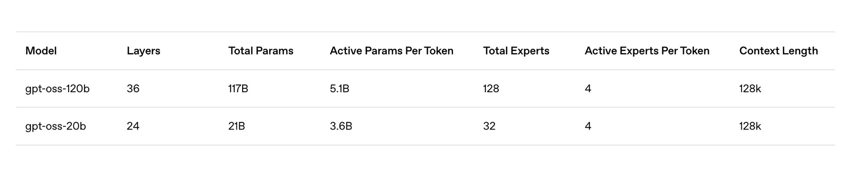
Task: Click the 3.6B active params value
Action: [x=341, y=126]
